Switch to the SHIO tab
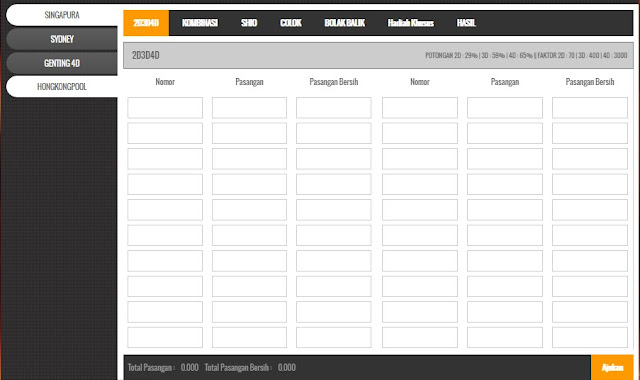The image size is (640, 380). 249,23
